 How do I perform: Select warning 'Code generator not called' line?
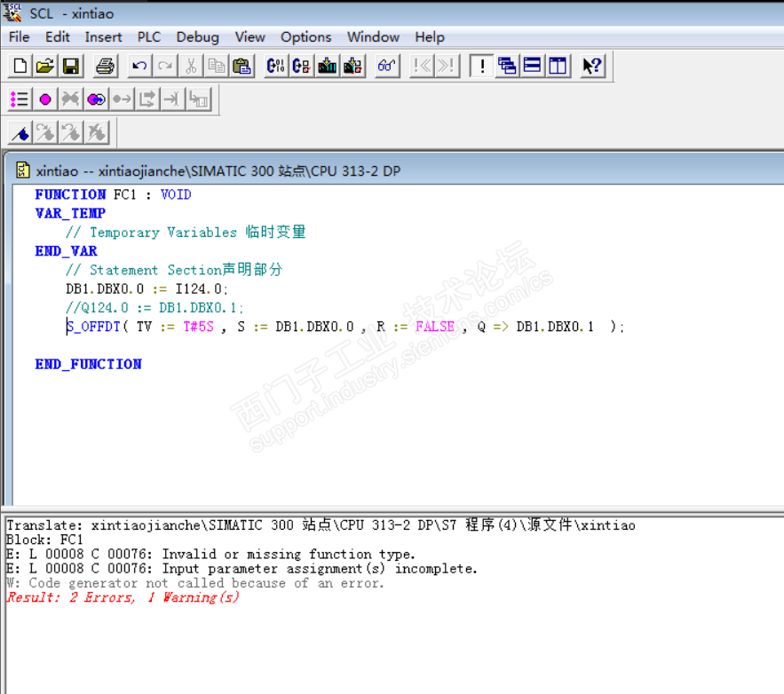pyautogui.click(x=195, y=583)
